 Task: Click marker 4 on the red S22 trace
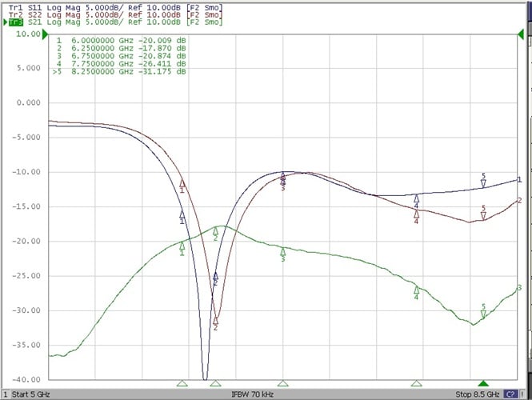click(416, 217)
